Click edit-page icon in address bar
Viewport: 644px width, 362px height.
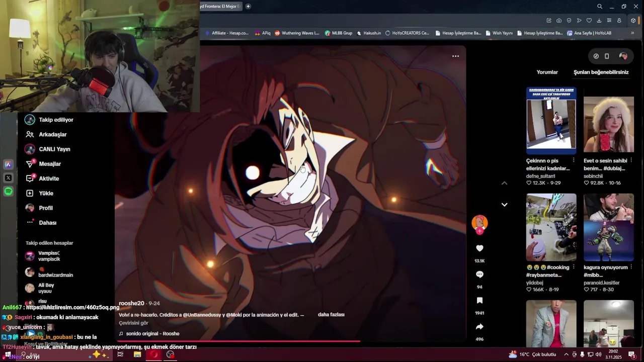[x=549, y=21]
